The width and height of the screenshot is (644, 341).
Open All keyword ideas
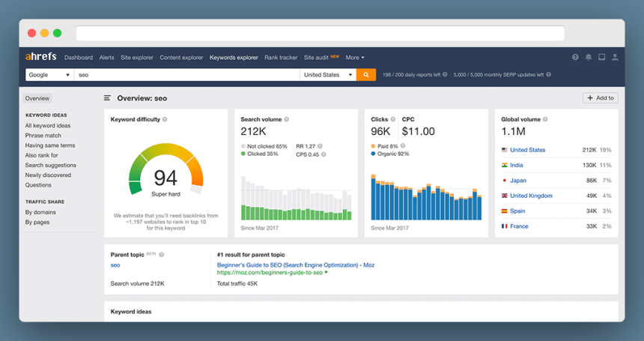click(x=48, y=126)
